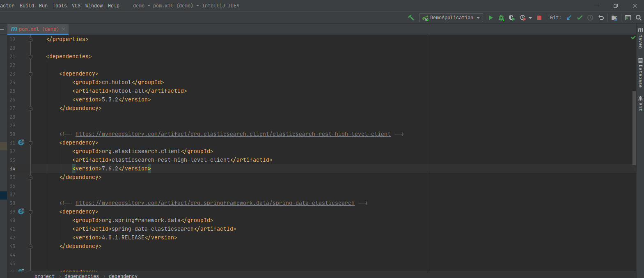This screenshot has height=278, width=644.
Task: Open the Database tool window
Action: (640, 73)
